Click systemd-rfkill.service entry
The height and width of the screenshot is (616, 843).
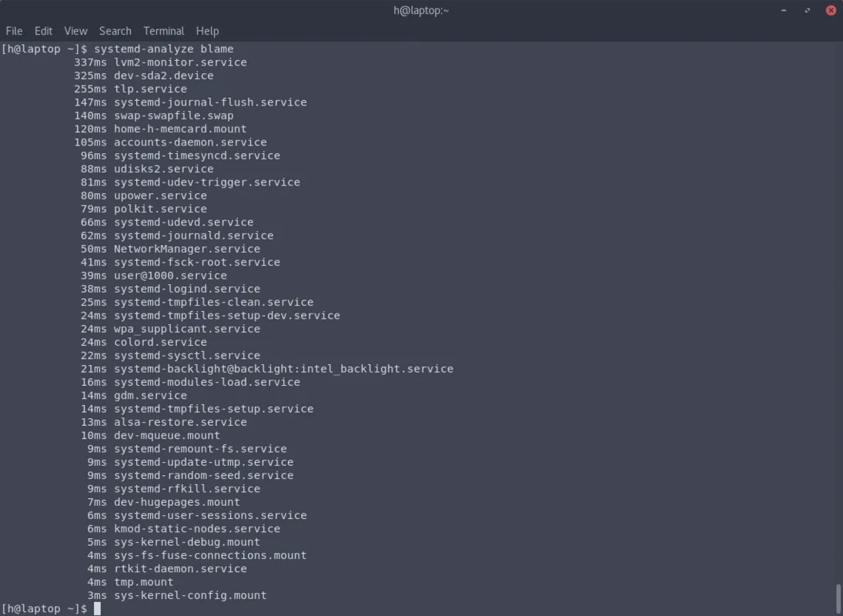174,489
